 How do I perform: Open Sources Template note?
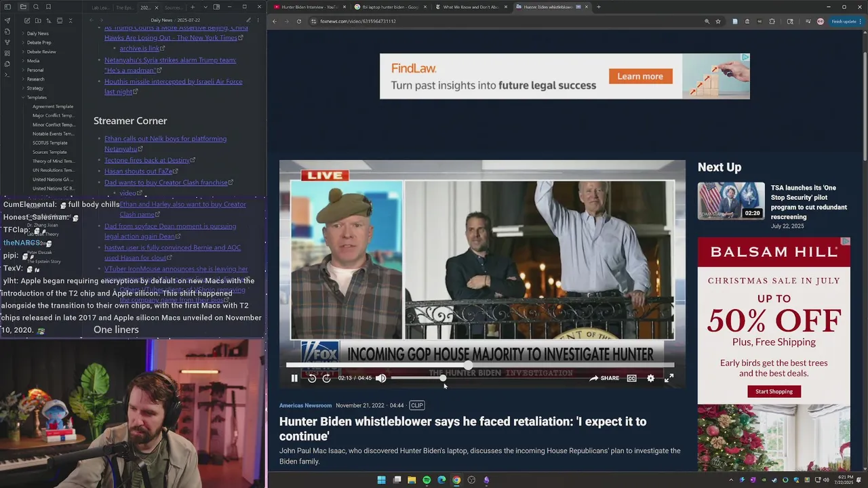pos(50,152)
